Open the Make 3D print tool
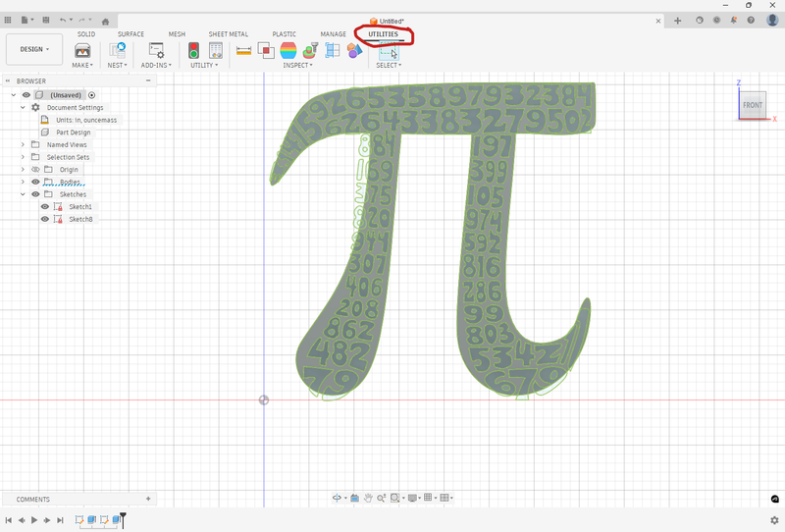 coord(82,51)
